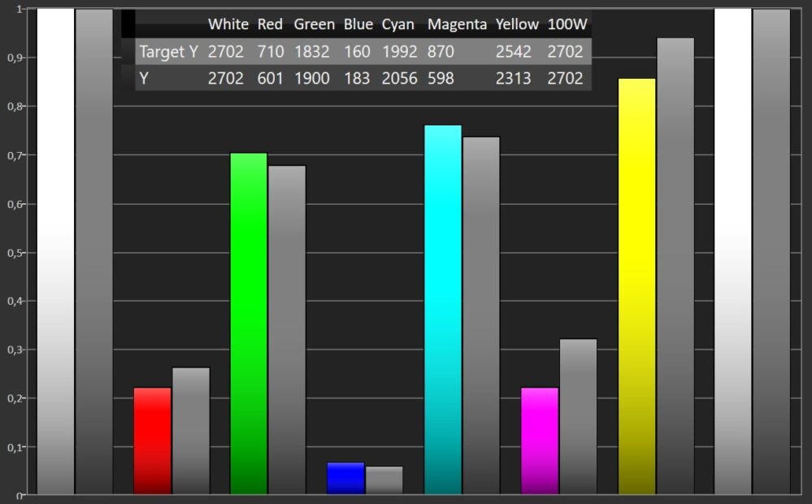Click Target Y value 2542 for Yellow
Screen dimensions: 812x504
513,51
